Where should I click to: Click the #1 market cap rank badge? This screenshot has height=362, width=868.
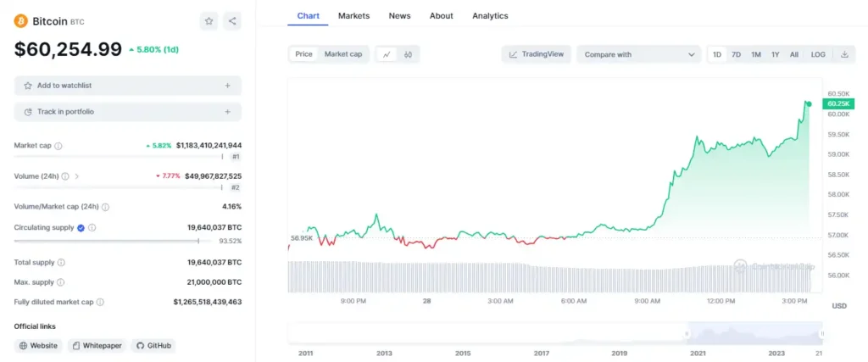(x=236, y=157)
